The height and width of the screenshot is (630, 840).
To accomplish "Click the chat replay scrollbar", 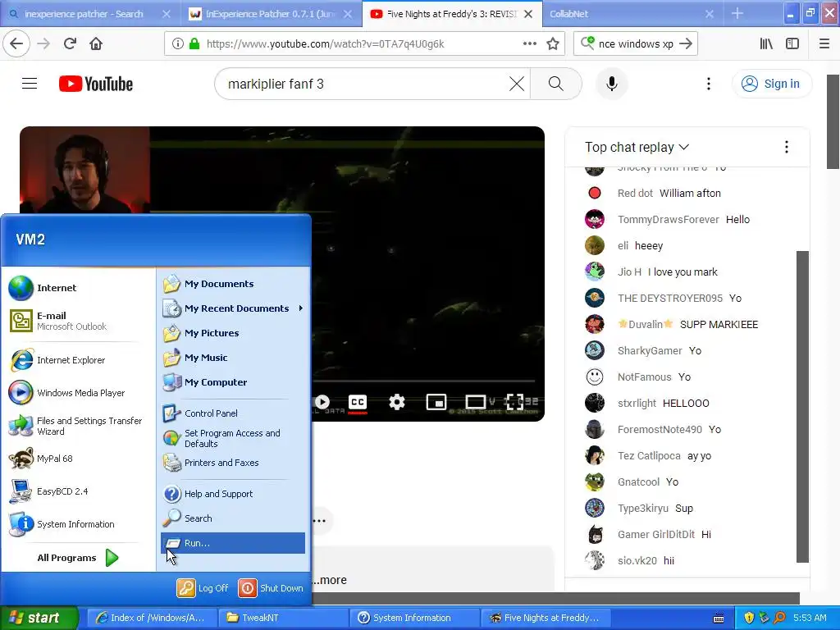I will coord(802,406).
